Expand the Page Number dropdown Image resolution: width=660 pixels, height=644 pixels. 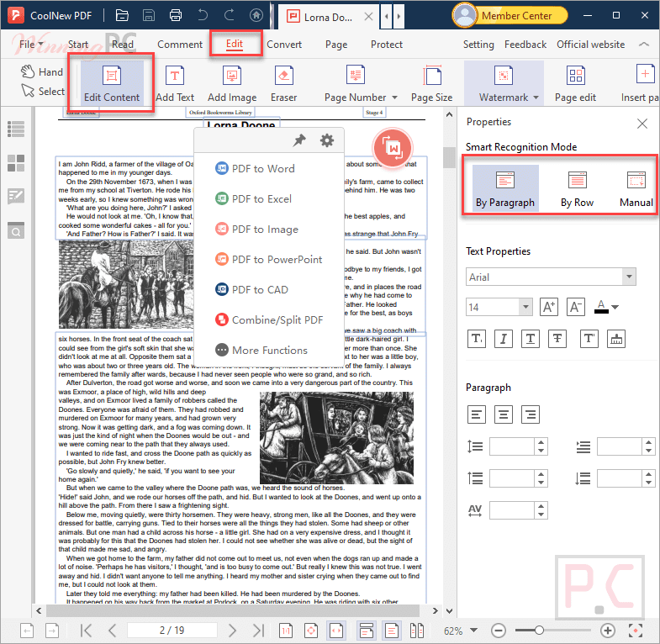click(x=395, y=98)
